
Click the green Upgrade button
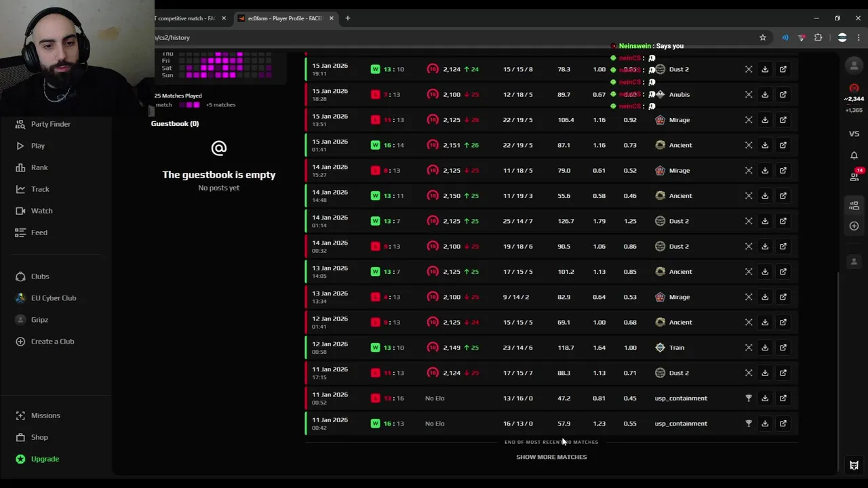(x=45, y=459)
